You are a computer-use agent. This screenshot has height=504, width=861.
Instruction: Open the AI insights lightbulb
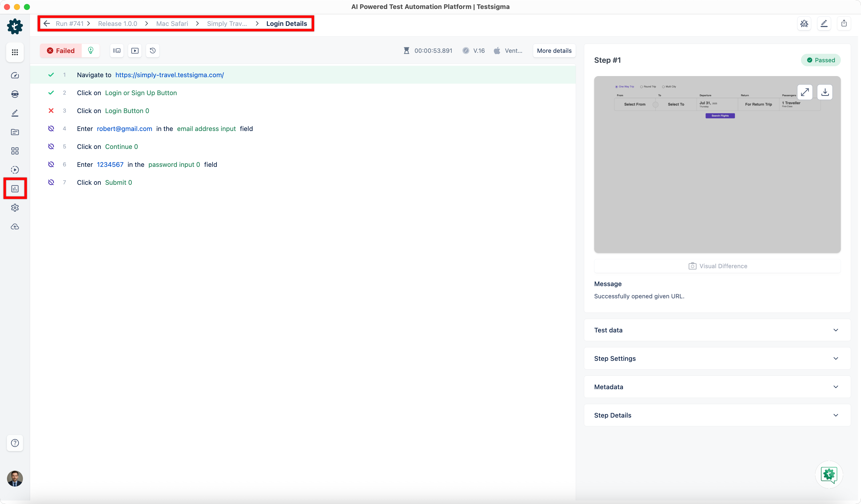90,50
